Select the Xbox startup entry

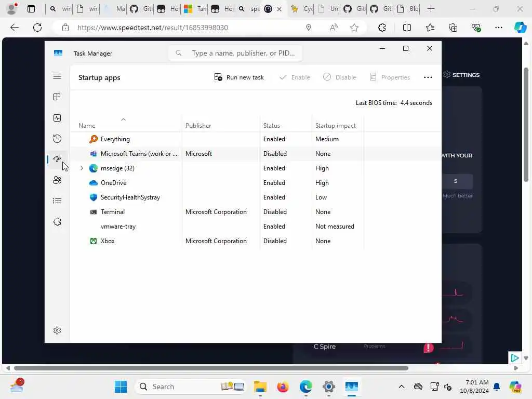[x=108, y=241]
